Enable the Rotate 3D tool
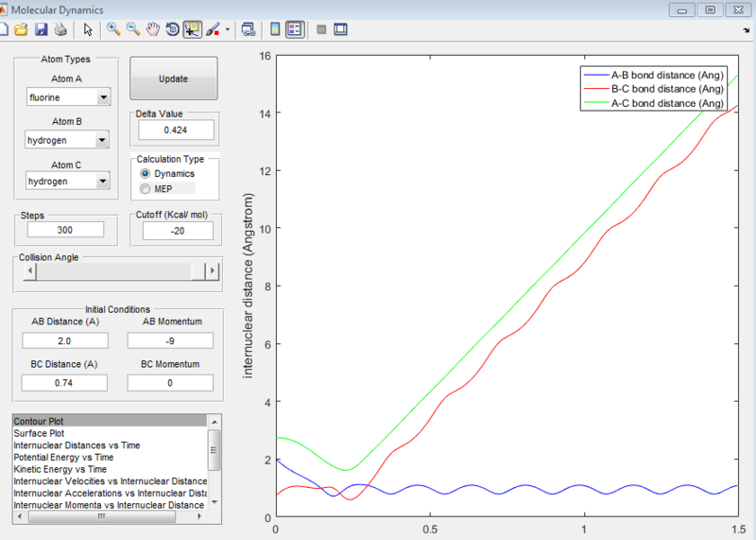The width and height of the screenshot is (756, 540). point(172,29)
